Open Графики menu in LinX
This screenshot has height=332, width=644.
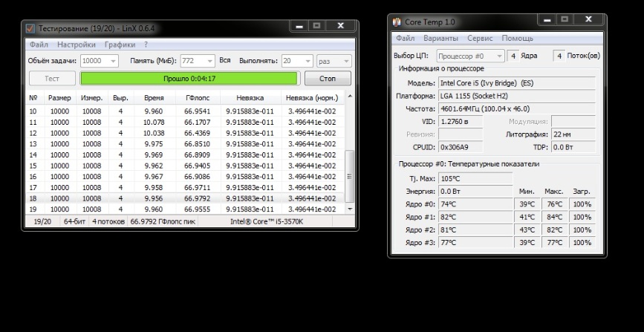point(120,45)
